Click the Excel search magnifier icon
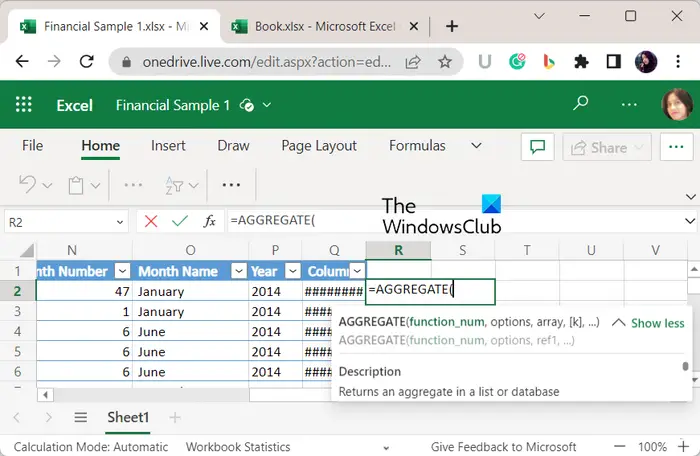 [x=580, y=104]
